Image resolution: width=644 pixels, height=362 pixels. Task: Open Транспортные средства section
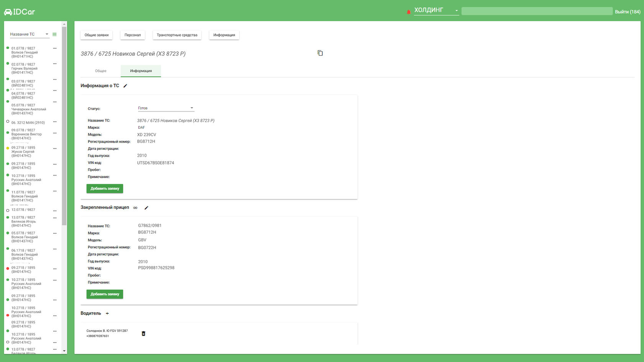click(177, 35)
